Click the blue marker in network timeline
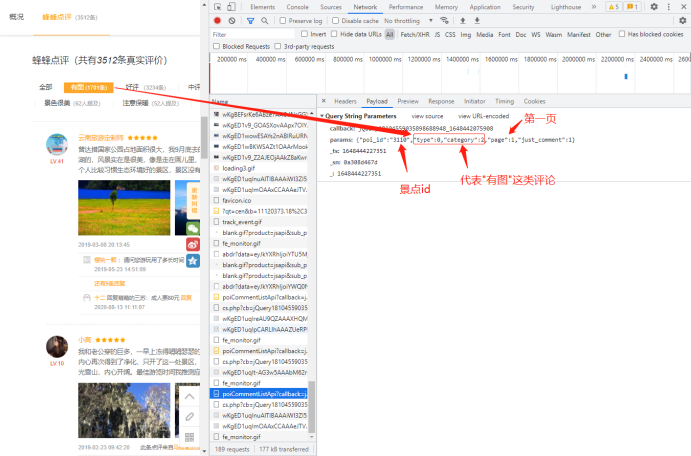Screen dimensions: 691x456 pyautogui.click(x=626, y=77)
